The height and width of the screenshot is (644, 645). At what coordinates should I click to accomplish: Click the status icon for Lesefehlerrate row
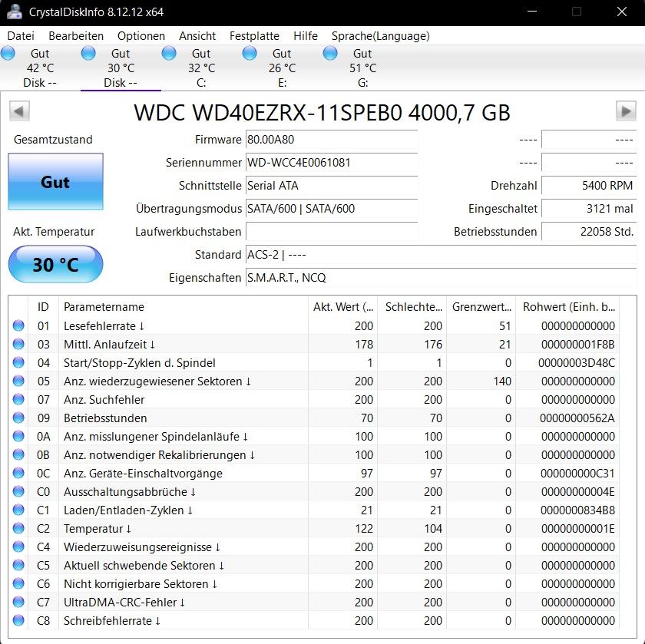(x=18, y=325)
